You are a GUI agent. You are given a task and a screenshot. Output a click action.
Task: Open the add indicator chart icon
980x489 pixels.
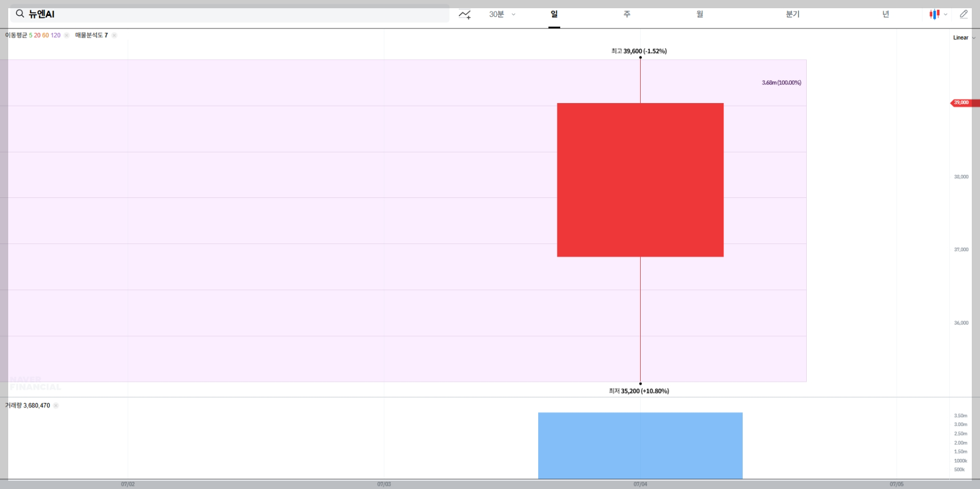[x=465, y=14]
